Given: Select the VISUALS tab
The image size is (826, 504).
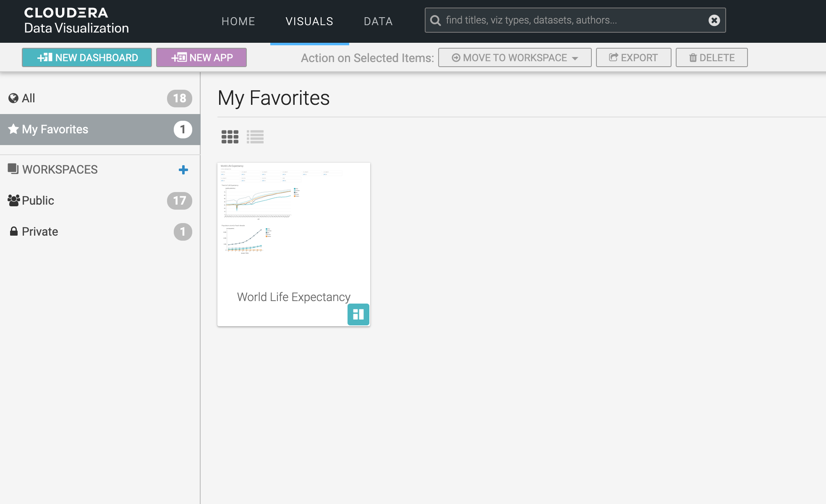Looking at the screenshot, I should [309, 21].
